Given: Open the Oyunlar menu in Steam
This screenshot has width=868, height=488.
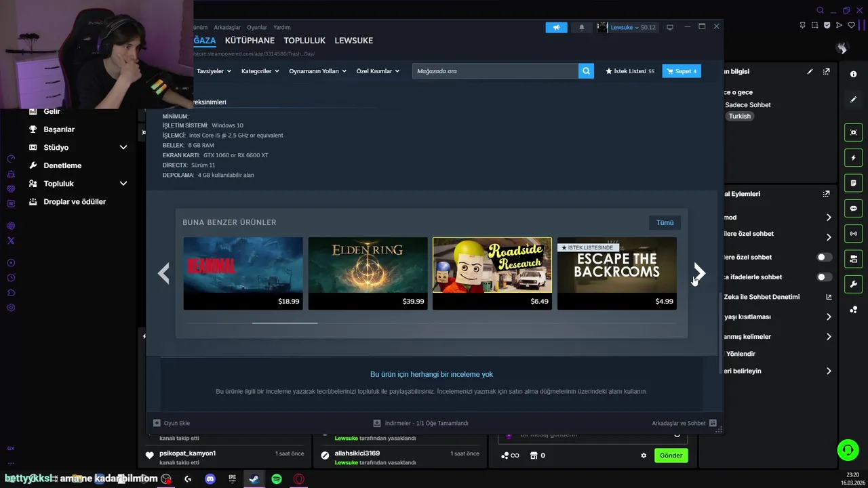Looking at the screenshot, I should coord(257,27).
